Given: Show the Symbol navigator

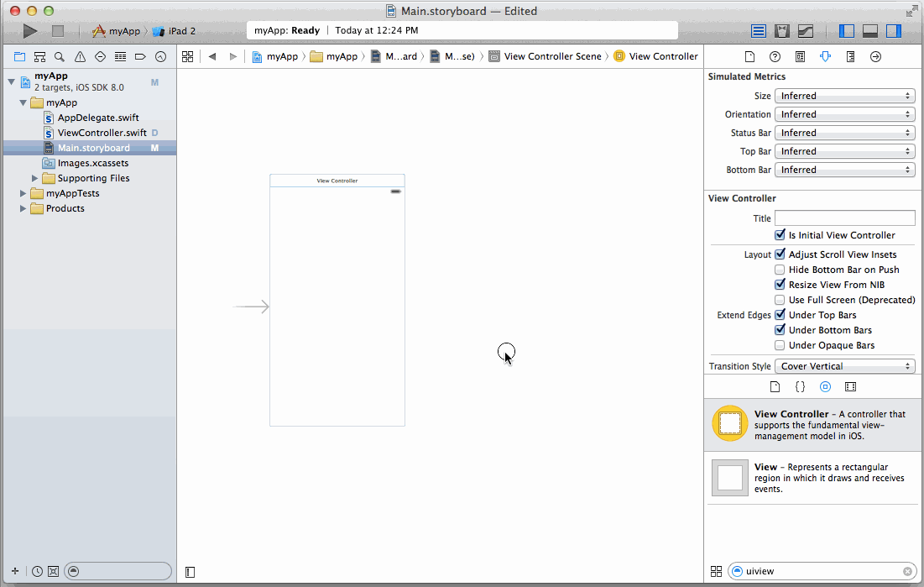Looking at the screenshot, I should pyautogui.click(x=39, y=56).
